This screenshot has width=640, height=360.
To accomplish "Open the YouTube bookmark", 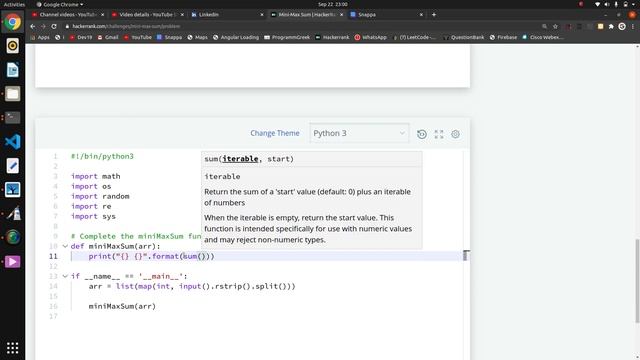I will [138, 37].
